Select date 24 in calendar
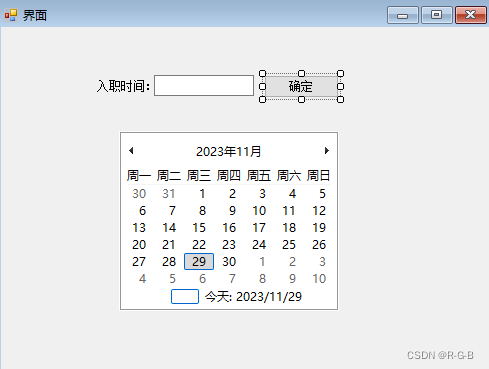The width and height of the screenshot is (489, 369). [259, 245]
